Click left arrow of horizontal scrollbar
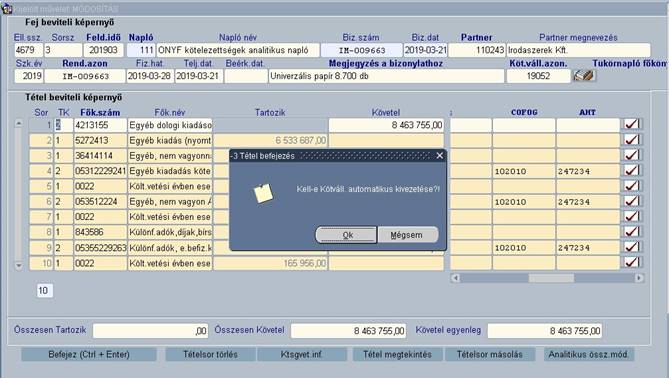 455,278
